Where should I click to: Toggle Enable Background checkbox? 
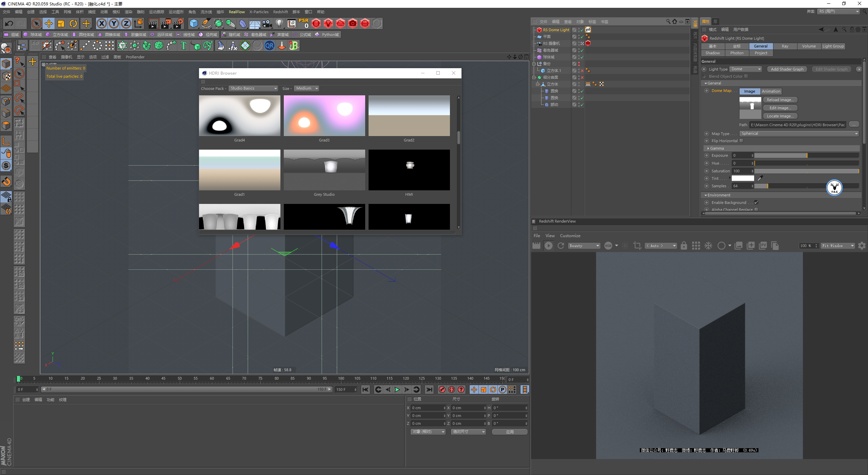756,203
